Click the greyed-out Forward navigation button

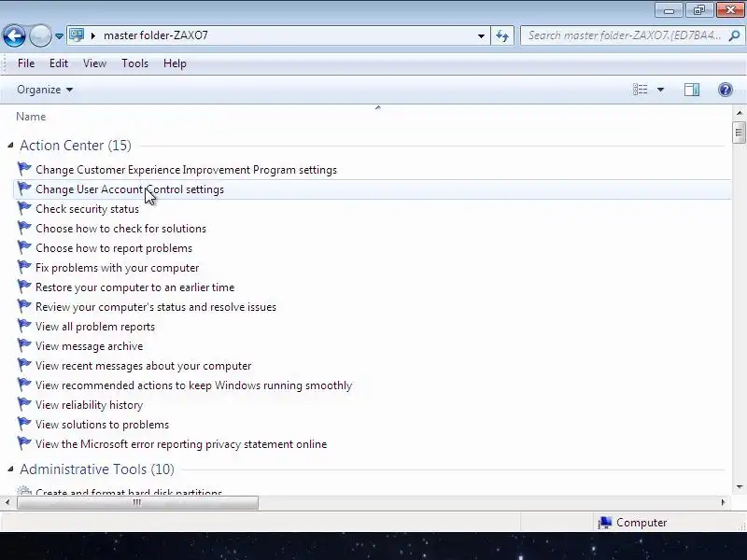[x=40, y=35]
